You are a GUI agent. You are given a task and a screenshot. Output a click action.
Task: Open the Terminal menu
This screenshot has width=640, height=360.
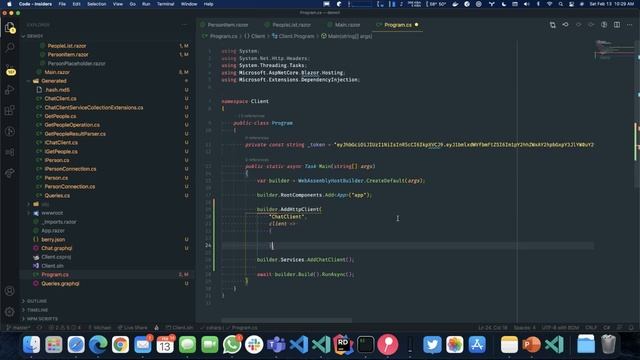pos(165,4)
